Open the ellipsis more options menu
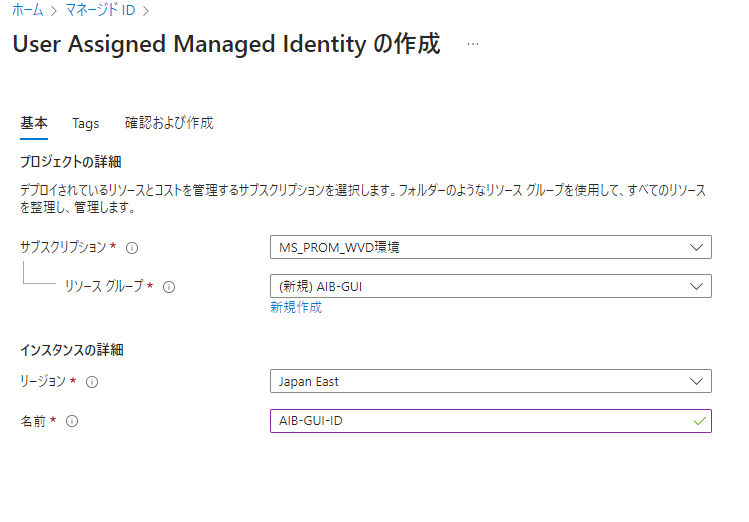 [x=473, y=45]
